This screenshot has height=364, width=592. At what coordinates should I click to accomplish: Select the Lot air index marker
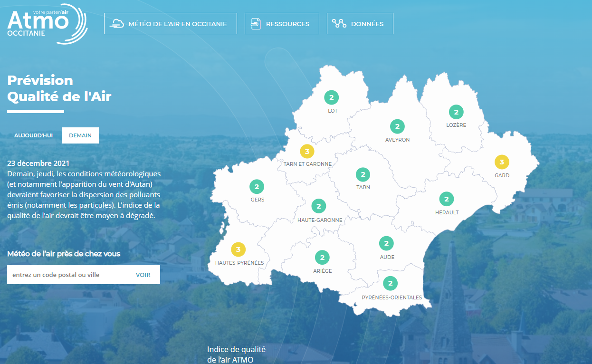tap(332, 98)
